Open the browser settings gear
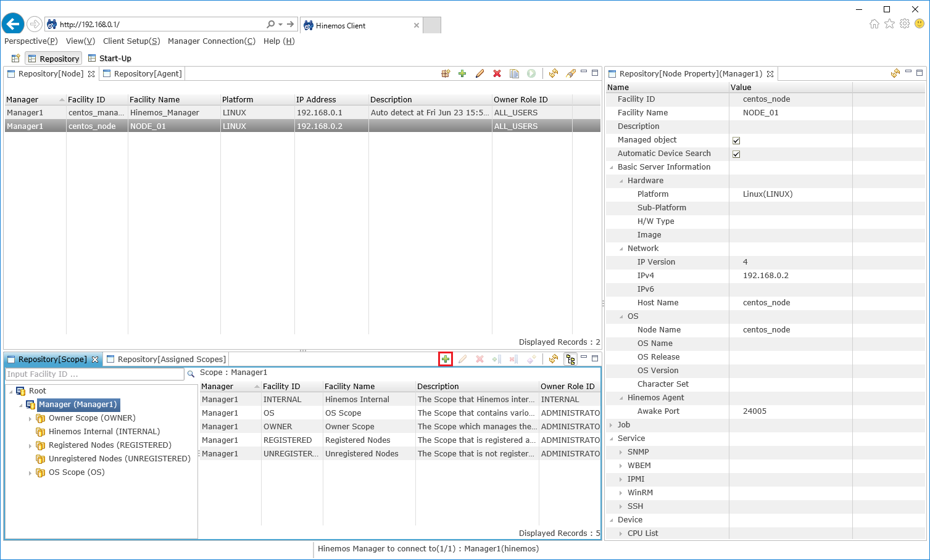 tap(905, 24)
